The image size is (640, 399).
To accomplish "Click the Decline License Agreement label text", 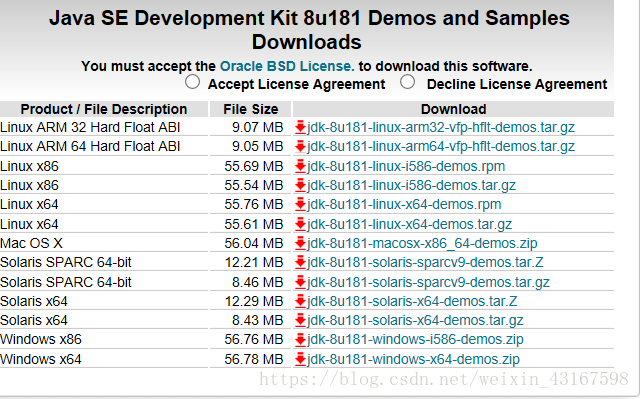I will tap(517, 84).
